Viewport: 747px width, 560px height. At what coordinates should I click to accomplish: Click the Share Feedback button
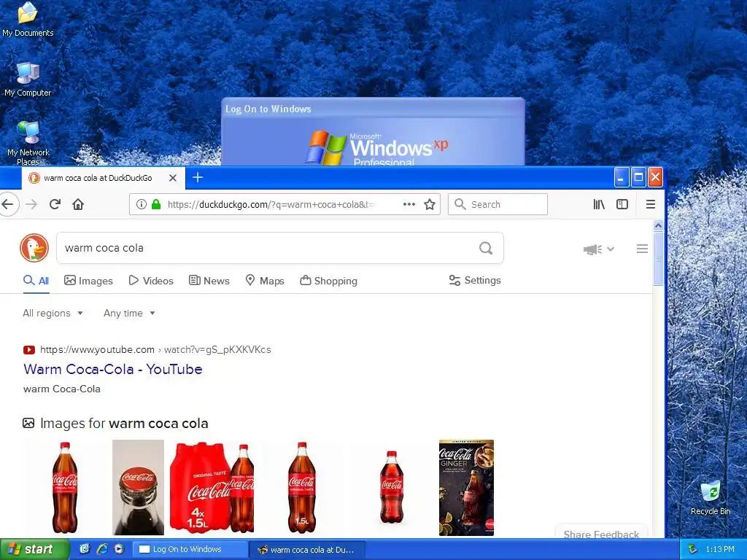point(601,533)
